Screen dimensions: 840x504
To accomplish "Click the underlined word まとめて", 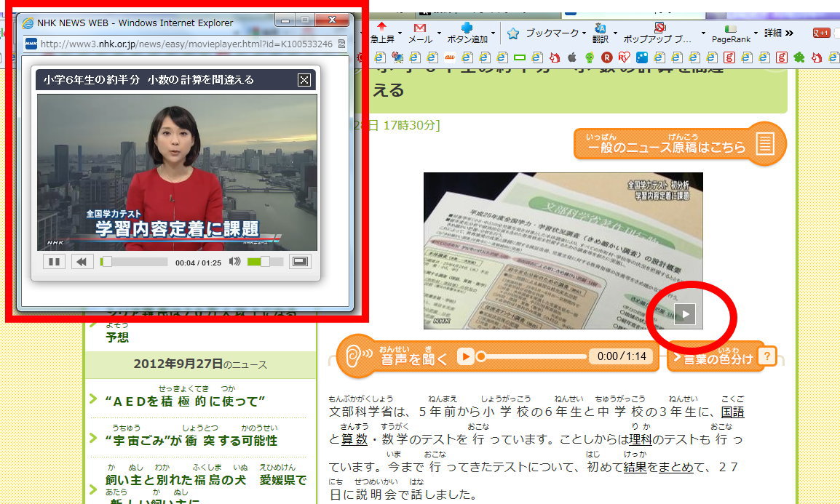I will 676,467.
